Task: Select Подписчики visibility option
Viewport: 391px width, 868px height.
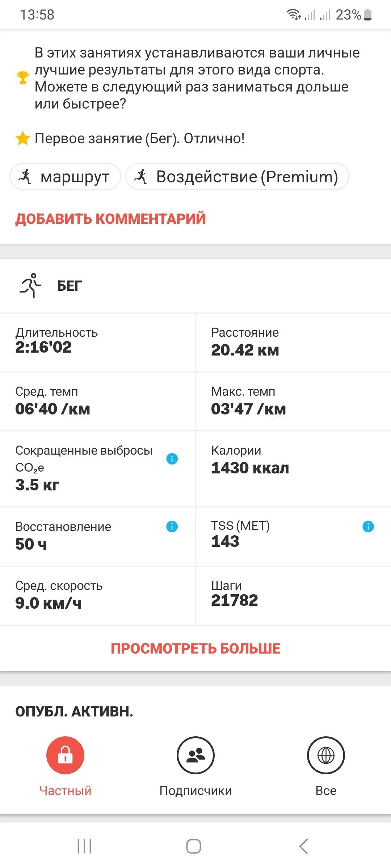Action: click(195, 766)
